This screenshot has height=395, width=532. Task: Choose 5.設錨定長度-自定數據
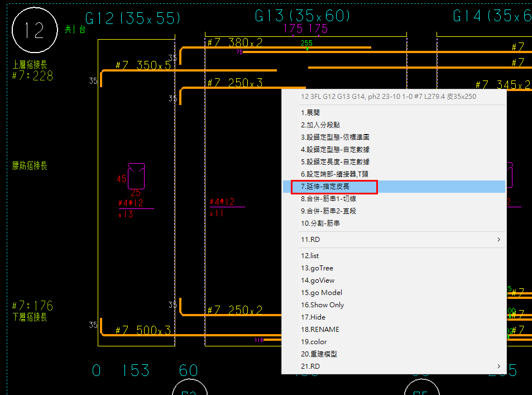(394, 161)
